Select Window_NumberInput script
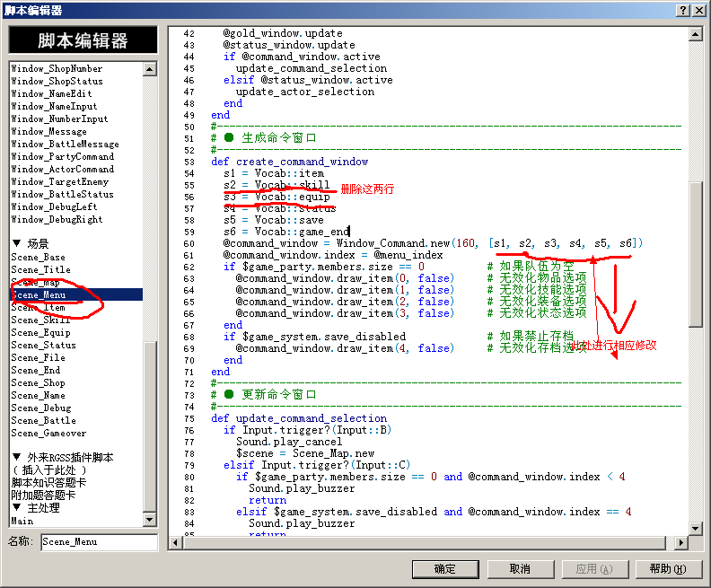 tap(59, 118)
